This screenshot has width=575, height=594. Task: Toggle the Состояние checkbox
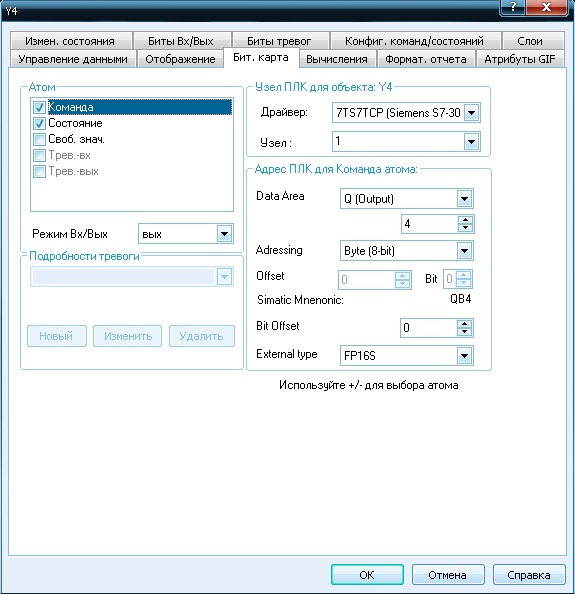(39, 123)
